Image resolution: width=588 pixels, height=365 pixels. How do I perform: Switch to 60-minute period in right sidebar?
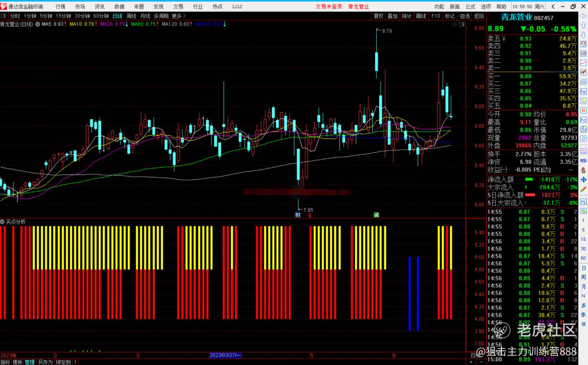[x=583, y=258]
